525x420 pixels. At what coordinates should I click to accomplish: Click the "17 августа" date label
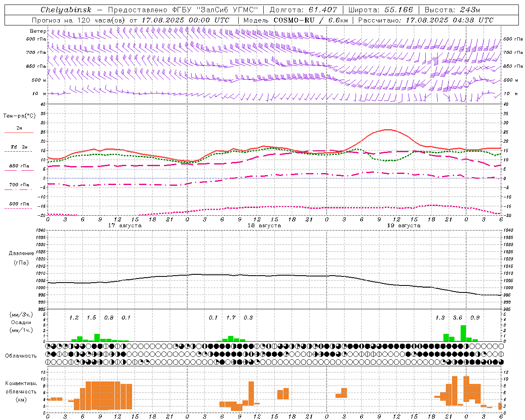[125, 226]
